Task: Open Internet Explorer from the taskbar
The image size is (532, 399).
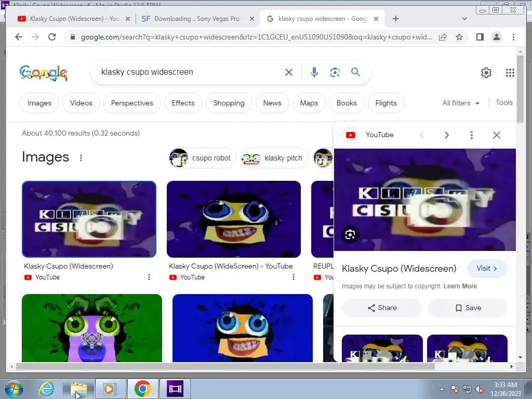Action: click(x=46, y=389)
